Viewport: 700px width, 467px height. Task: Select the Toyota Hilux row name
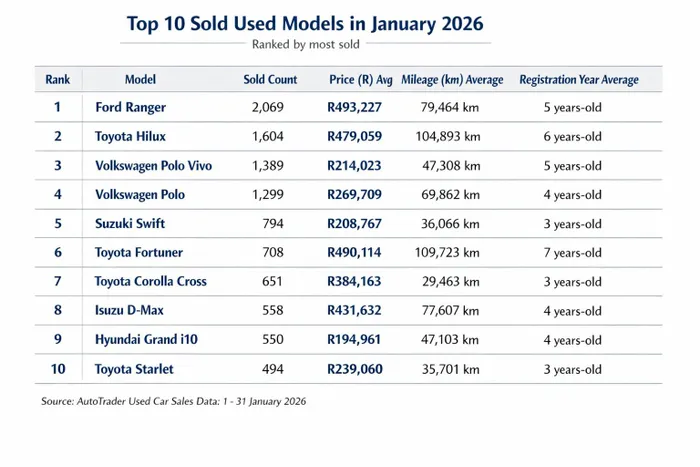point(132,136)
